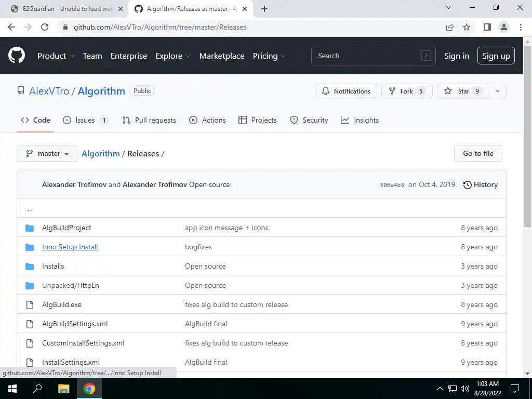Image resolution: width=532 pixels, height=399 pixels.
Task: Star the Algorithm repository
Action: (463, 91)
